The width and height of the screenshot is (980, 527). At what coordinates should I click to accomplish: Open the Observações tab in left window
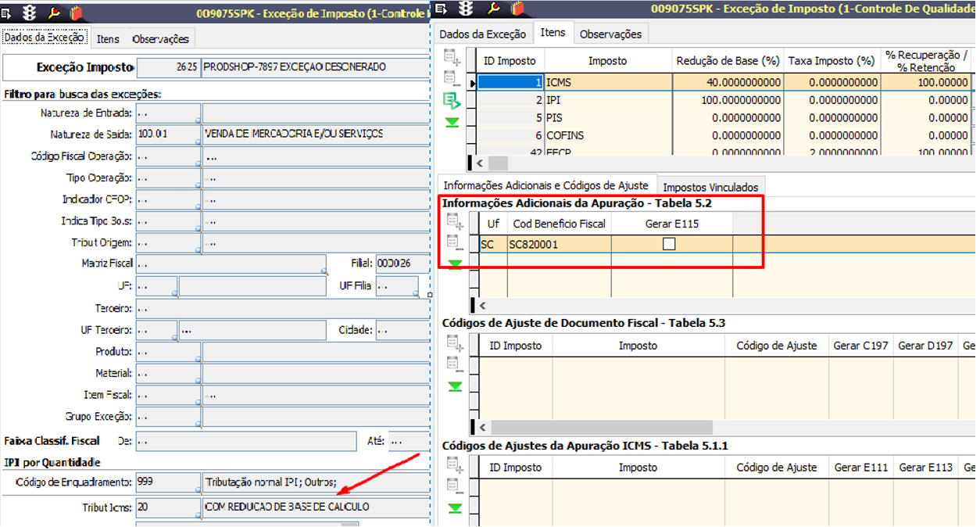tap(160, 38)
